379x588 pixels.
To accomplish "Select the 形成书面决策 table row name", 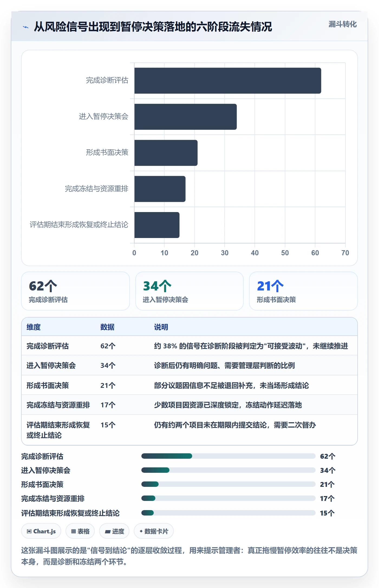I will (x=48, y=385).
